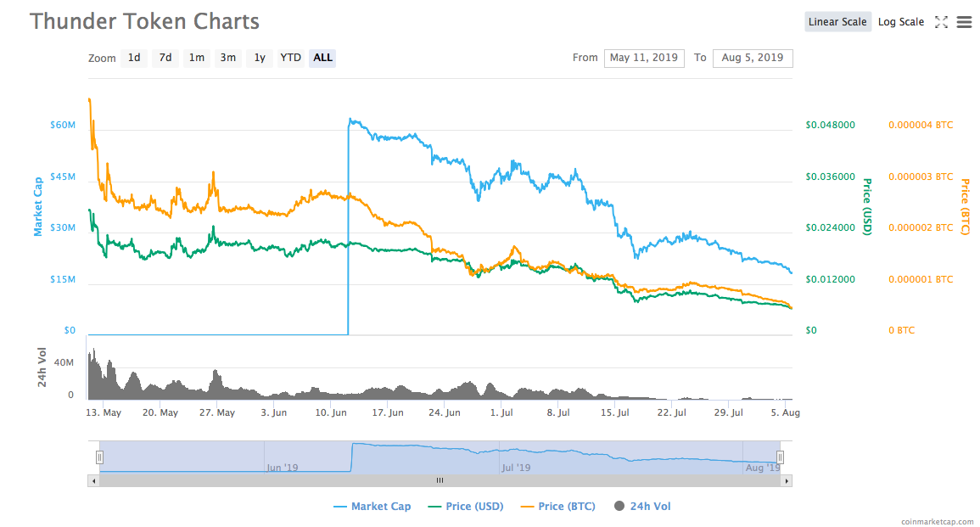Click the $45M market cap label
Screen dimensions: 980x527
tap(63, 177)
